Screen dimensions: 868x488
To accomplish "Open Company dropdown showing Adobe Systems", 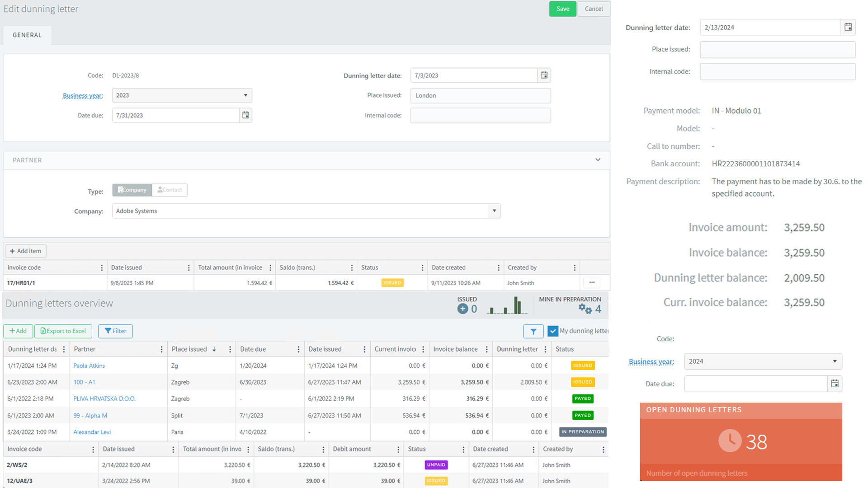I will pyautogui.click(x=307, y=211).
